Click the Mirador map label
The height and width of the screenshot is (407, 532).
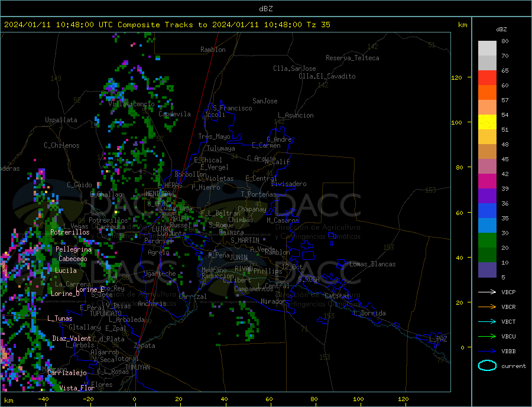pyautogui.click(x=274, y=301)
